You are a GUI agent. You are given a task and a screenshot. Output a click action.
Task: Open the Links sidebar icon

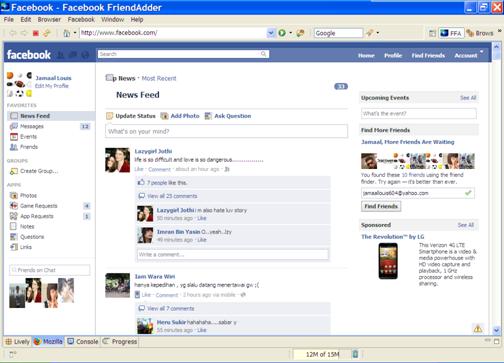tap(14, 247)
